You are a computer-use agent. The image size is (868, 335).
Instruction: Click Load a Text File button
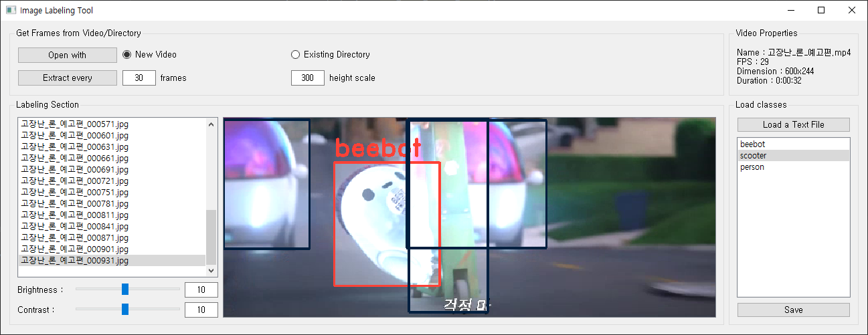pyautogui.click(x=793, y=124)
